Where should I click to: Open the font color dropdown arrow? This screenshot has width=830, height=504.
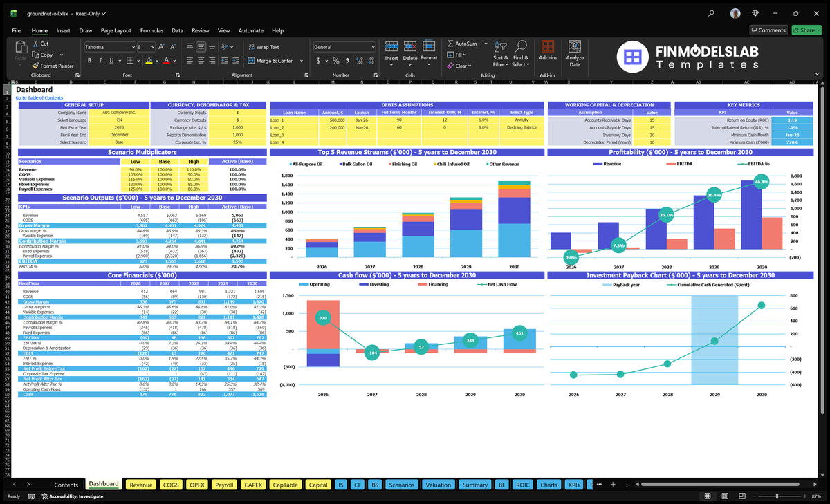point(174,61)
